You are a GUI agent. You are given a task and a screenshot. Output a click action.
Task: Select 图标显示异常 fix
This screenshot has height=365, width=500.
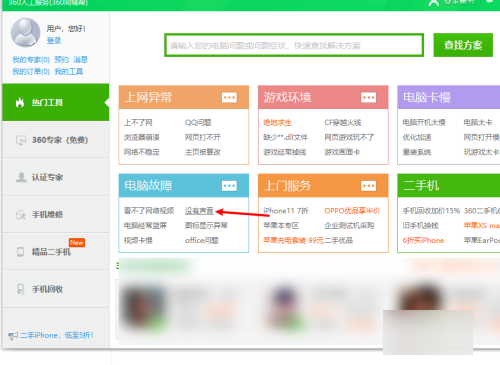coord(206,225)
